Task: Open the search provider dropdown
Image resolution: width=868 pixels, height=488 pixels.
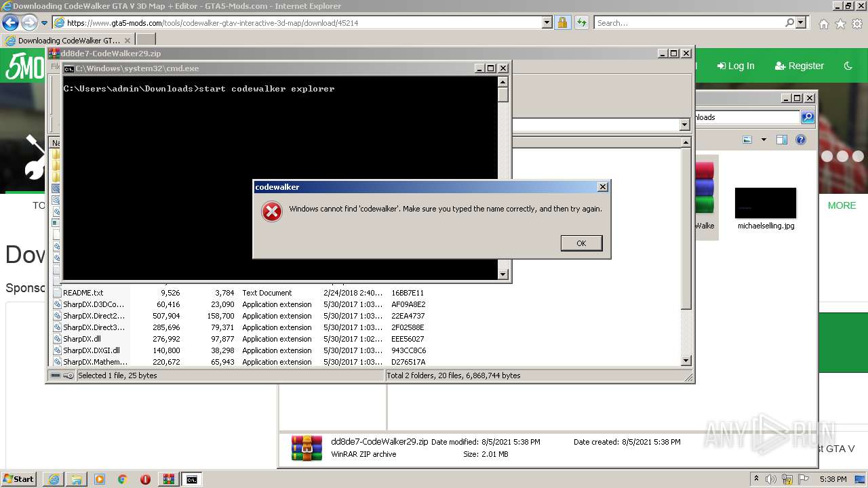Action: 801,22
